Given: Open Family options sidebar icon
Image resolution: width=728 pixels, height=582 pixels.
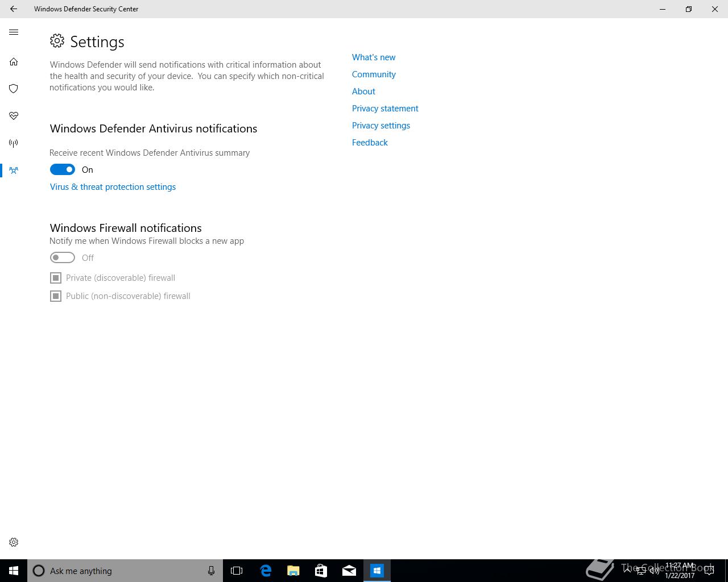Looking at the screenshot, I should point(14,171).
